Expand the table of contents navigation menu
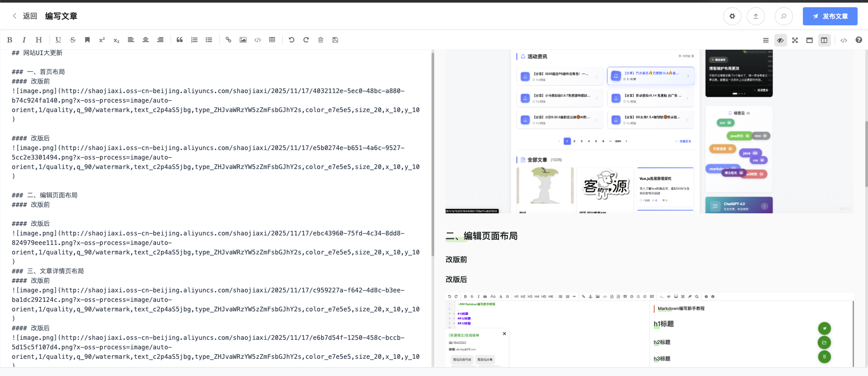868x376 pixels. pyautogui.click(x=766, y=40)
